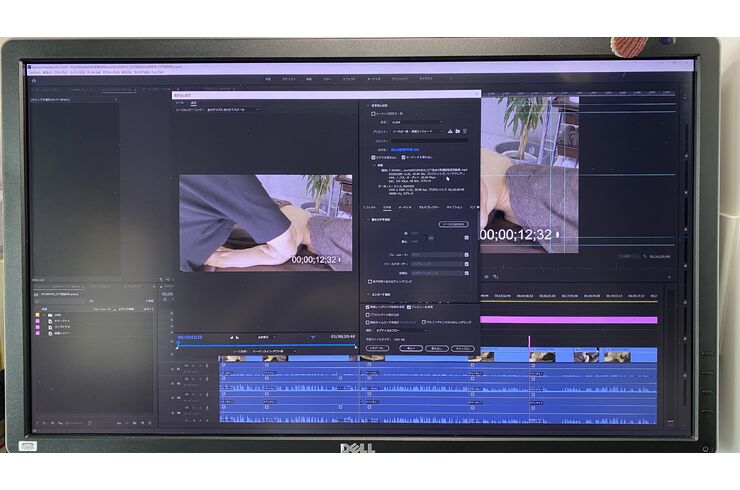Enable Render Alpha Channel Only checkbox
The width and height of the screenshot is (740, 490).
coord(423,322)
